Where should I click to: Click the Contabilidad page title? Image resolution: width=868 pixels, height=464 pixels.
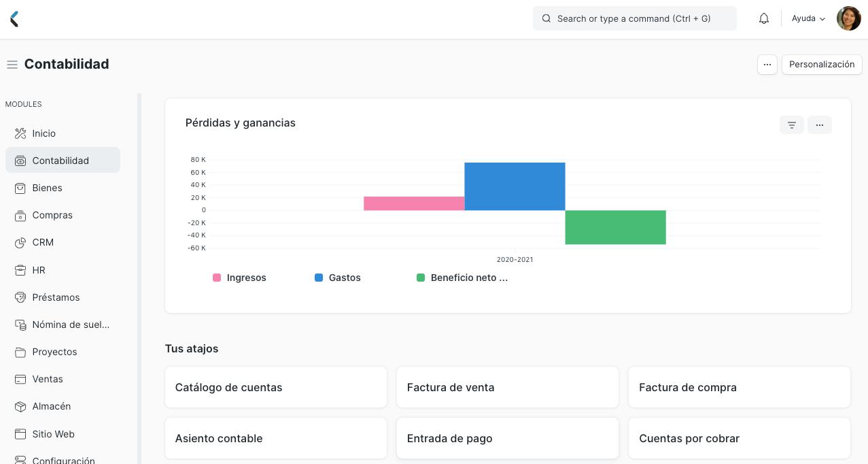click(x=67, y=64)
